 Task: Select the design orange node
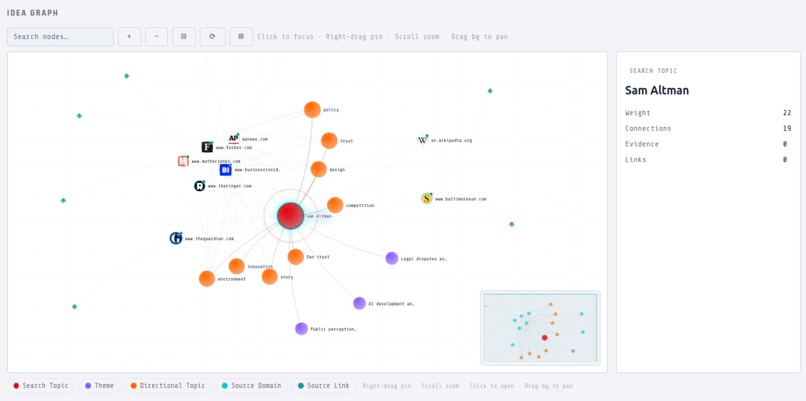(x=319, y=169)
